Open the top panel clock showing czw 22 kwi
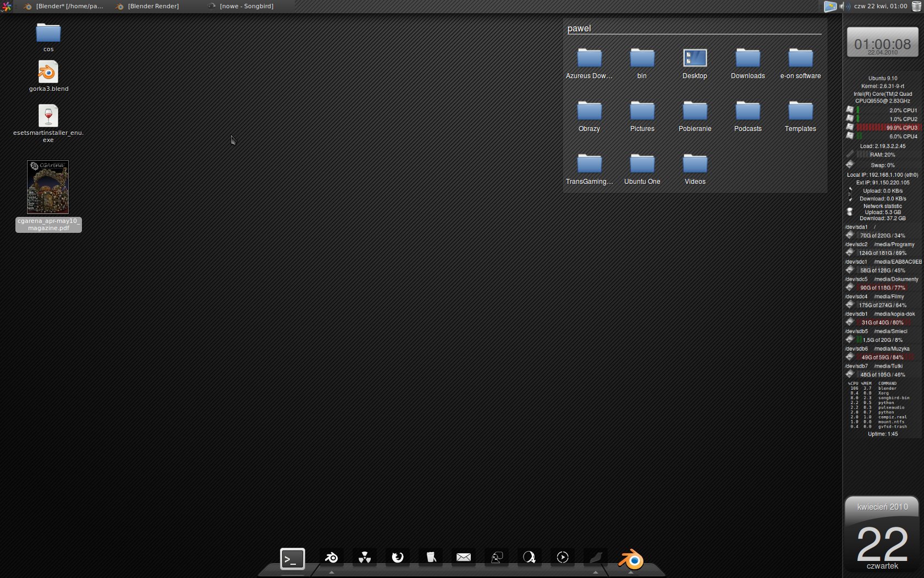The image size is (924, 578). [x=880, y=6]
